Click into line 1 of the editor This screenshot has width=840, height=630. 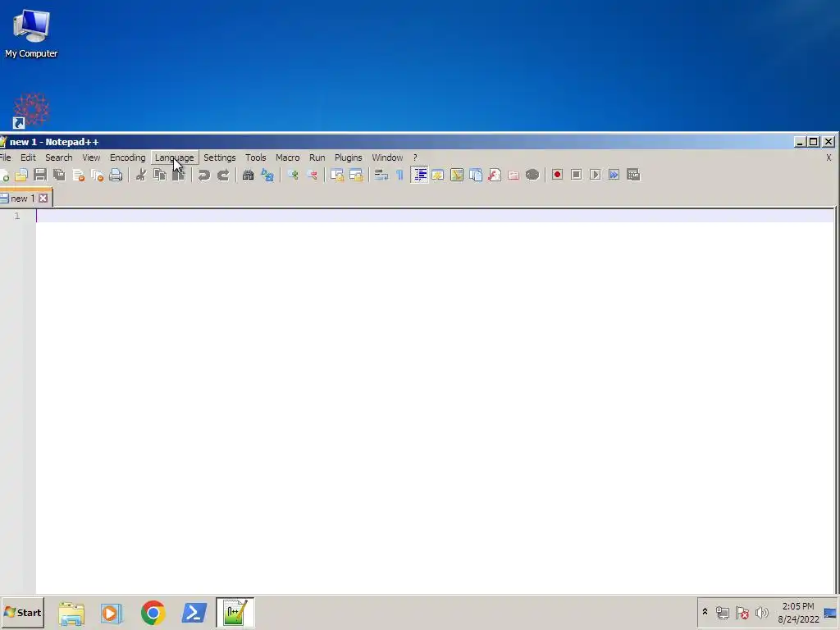tap(435, 216)
